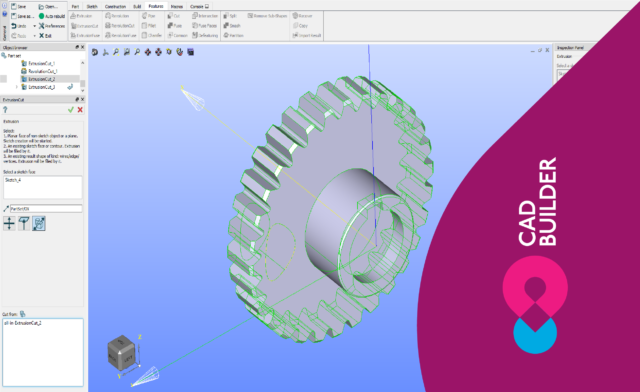Apply the ExtrusionCut with green checkmark
The image size is (640, 392).
coord(71,110)
